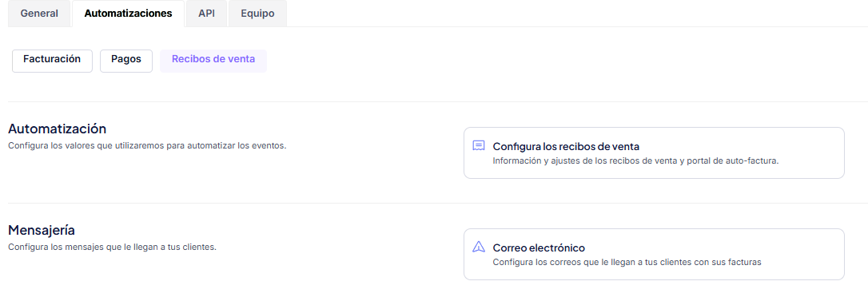Click the email card's description about facturas
The width and height of the screenshot is (868, 297).
(x=627, y=262)
